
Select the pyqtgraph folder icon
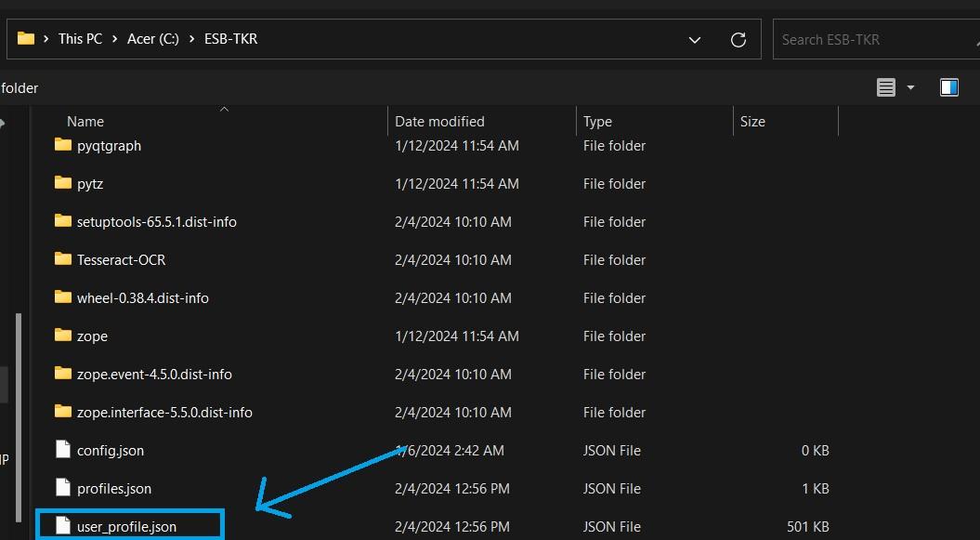[x=63, y=145]
